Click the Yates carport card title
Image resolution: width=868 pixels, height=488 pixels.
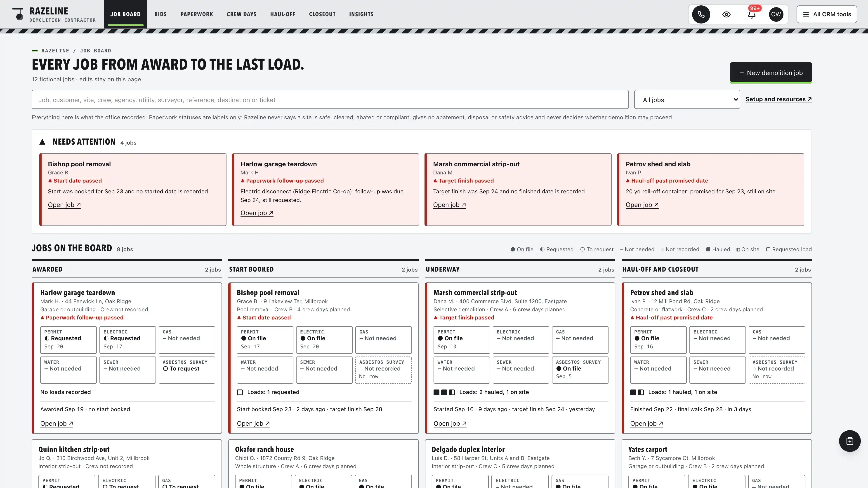(x=648, y=449)
